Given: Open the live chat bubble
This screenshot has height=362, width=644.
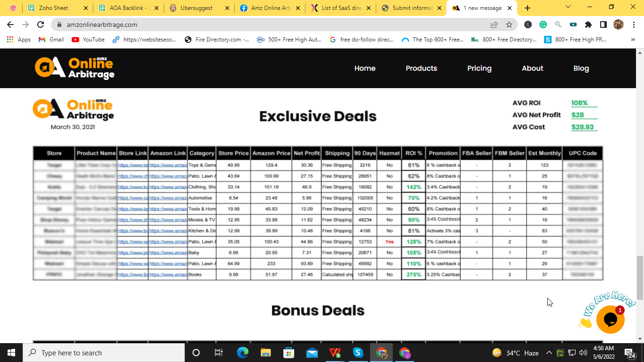Looking at the screenshot, I should (x=611, y=320).
